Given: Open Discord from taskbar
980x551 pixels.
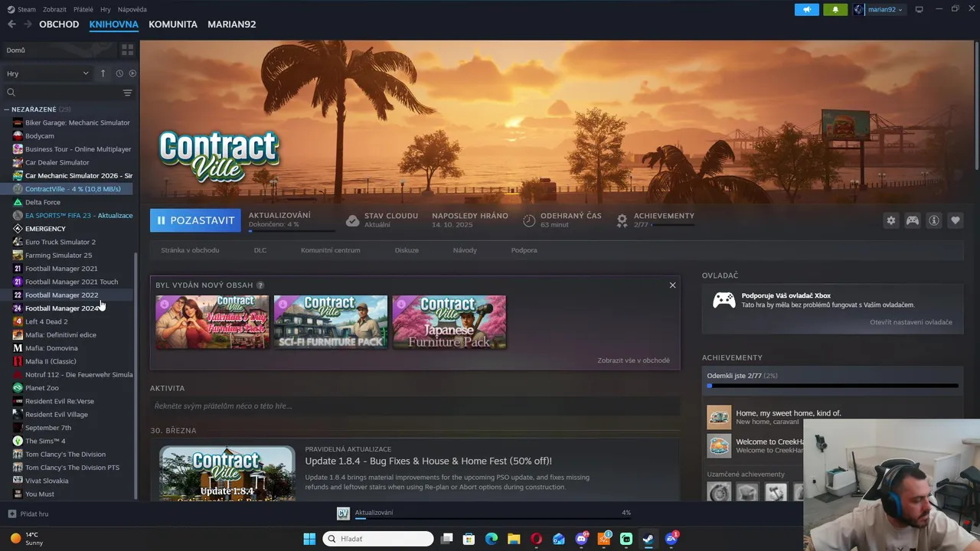Looking at the screenshot, I should (582, 539).
